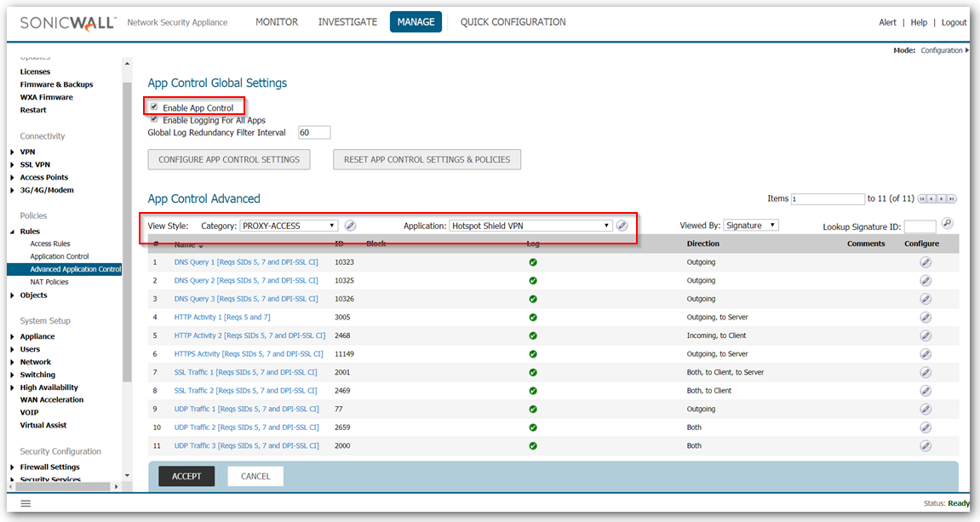Open the Category dropdown showing PROXY-ACCESS
Screen dimensions: 980x522
pyautogui.click(x=289, y=226)
